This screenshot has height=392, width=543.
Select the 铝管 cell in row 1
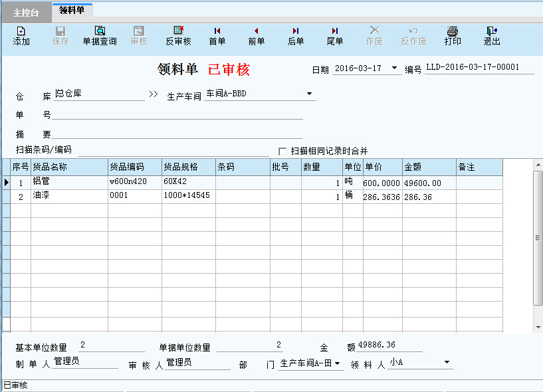click(x=69, y=182)
